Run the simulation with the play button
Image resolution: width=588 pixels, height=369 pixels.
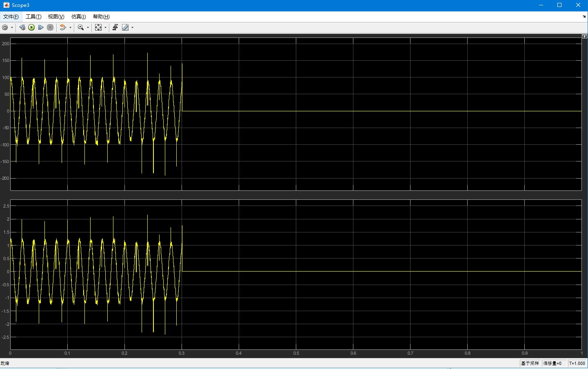point(31,27)
